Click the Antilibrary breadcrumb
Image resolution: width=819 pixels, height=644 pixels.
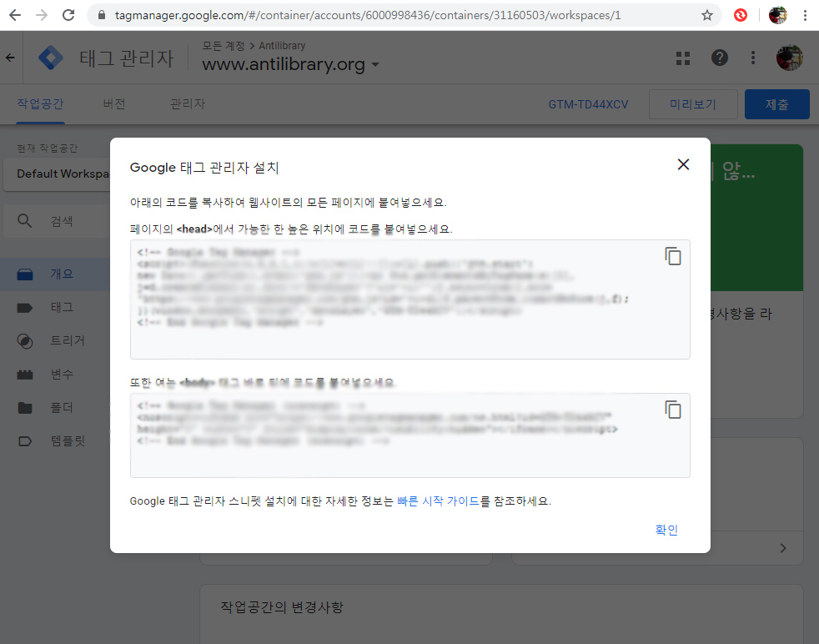282,46
